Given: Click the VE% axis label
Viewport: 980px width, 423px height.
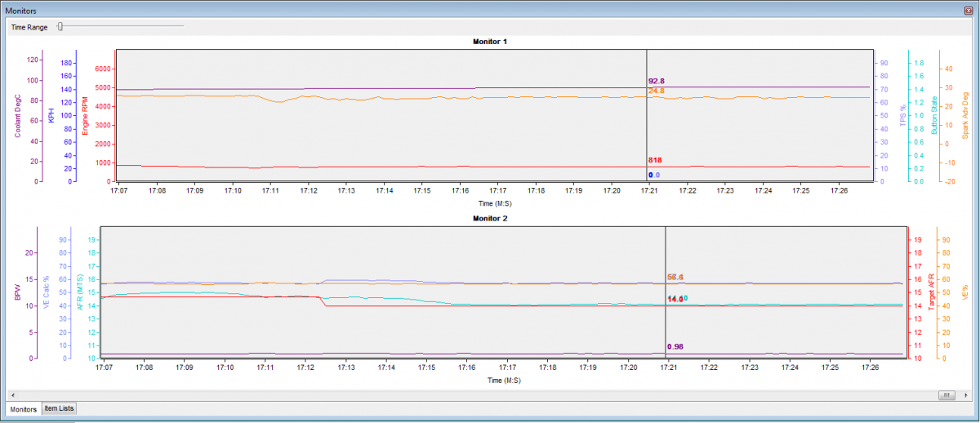Looking at the screenshot, I should [x=964, y=292].
